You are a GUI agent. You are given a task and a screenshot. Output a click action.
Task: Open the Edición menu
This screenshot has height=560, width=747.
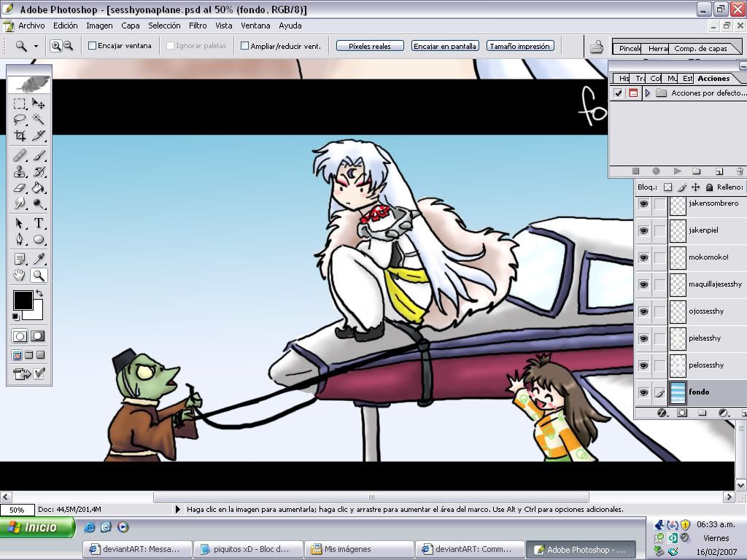point(65,26)
